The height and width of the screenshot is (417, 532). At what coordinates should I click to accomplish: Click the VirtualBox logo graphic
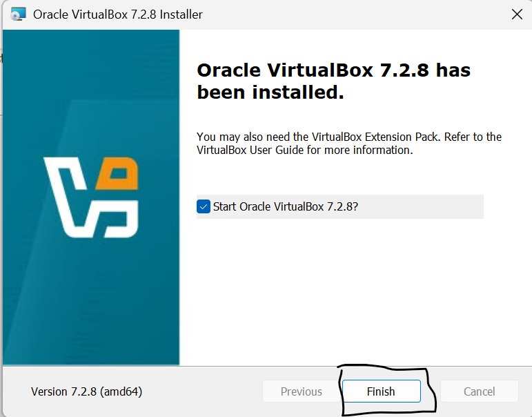tap(91, 197)
